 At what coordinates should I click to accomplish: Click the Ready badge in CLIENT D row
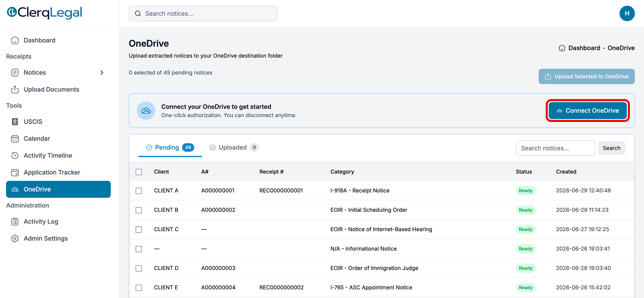coord(526,268)
